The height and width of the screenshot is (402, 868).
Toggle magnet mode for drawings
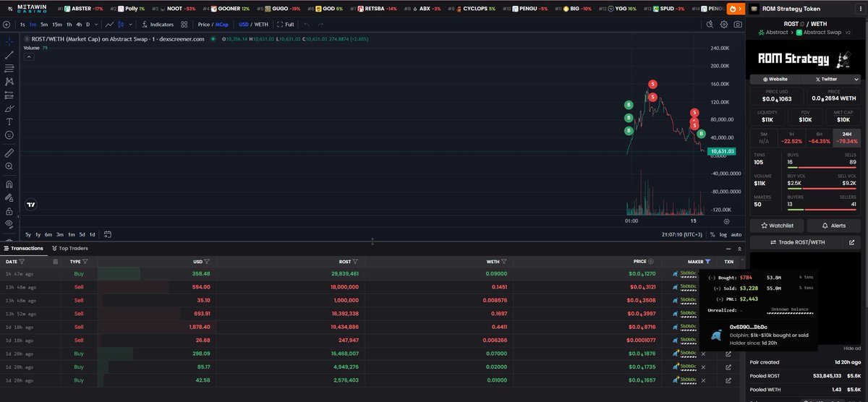(9, 184)
